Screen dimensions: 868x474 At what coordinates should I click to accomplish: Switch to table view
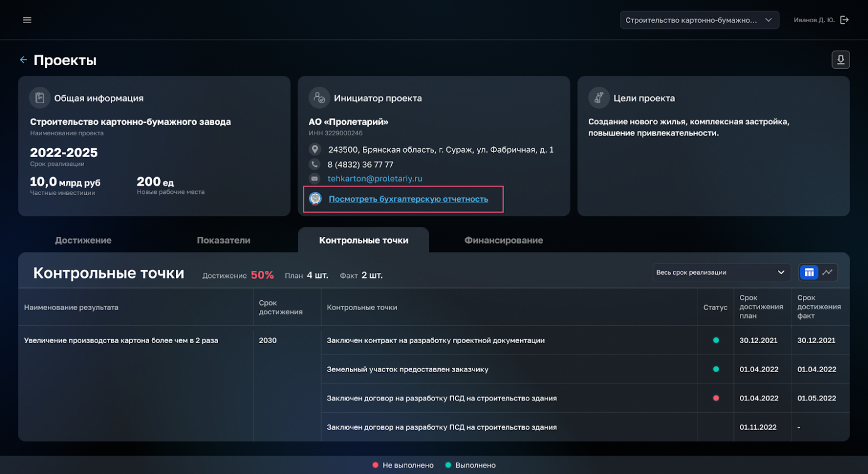(809, 272)
